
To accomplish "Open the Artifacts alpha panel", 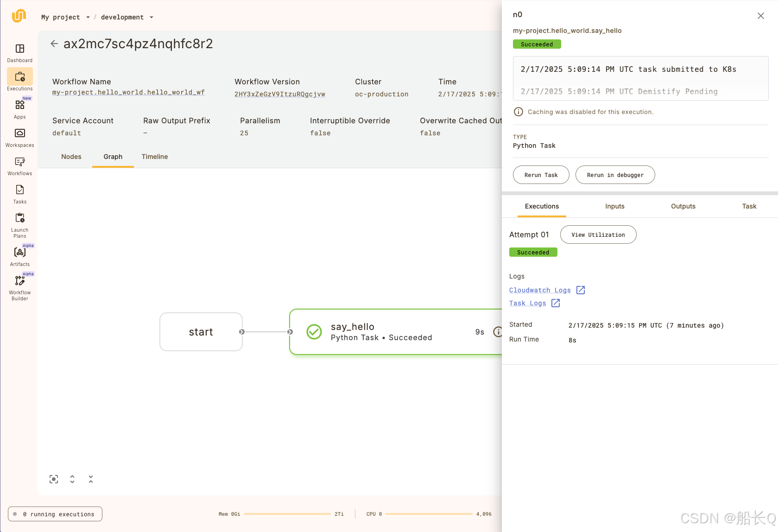I will [x=19, y=255].
